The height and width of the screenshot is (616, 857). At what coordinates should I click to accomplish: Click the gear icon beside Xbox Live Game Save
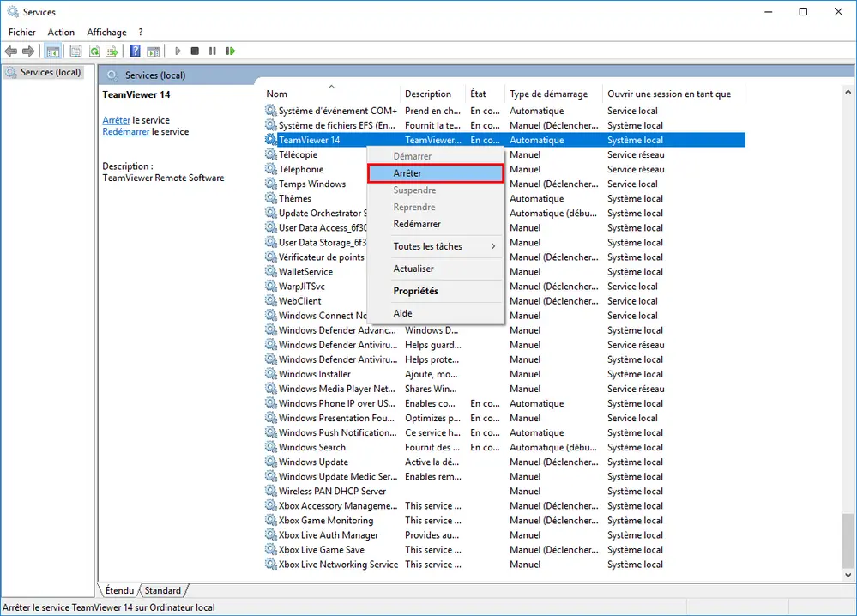(270, 549)
